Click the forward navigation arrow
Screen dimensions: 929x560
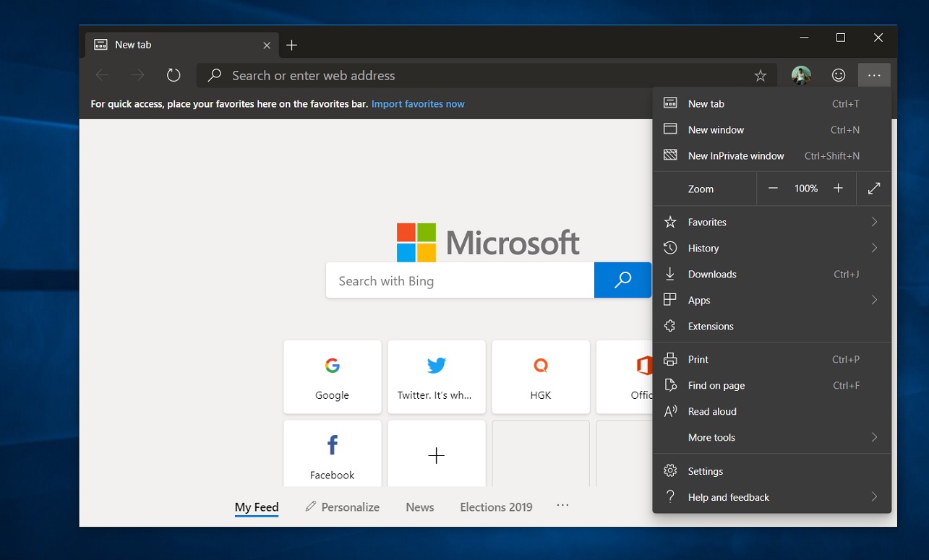click(x=137, y=74)
